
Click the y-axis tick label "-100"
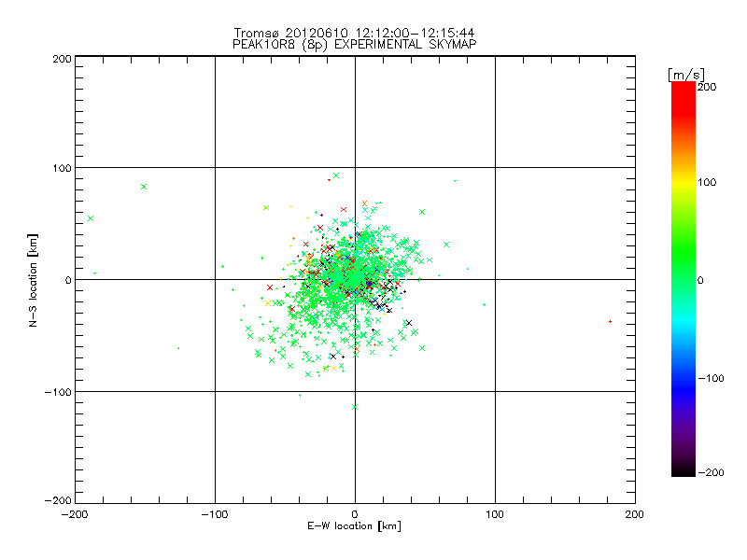tap(58, 392)
